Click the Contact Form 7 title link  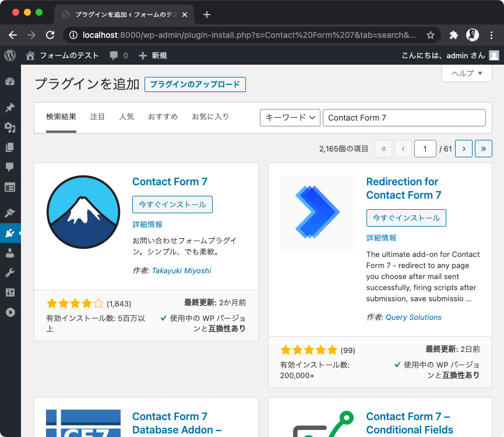[170, 182]
